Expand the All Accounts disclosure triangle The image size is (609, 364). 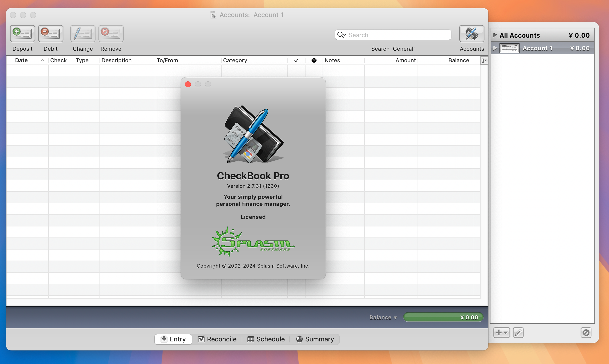click(494, 35)
